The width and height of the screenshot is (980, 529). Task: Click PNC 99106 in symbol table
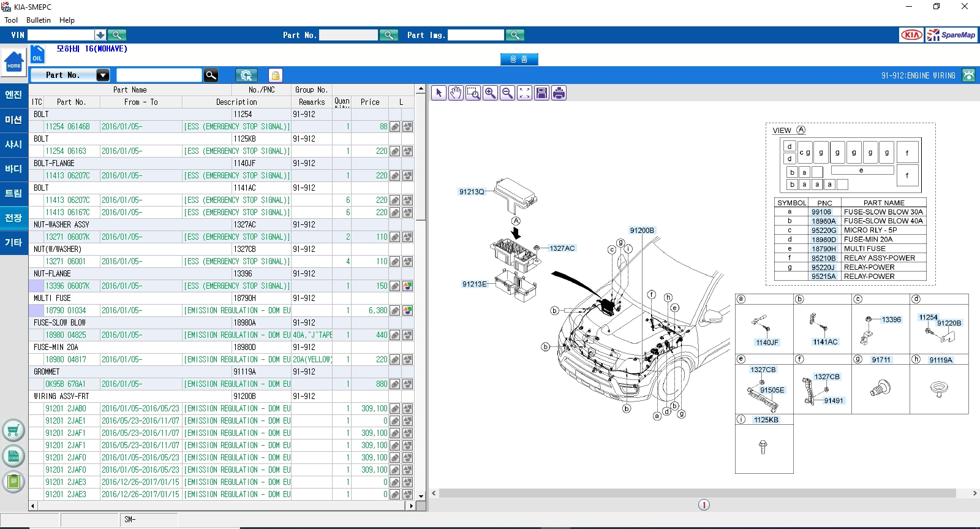click(821, 212)
